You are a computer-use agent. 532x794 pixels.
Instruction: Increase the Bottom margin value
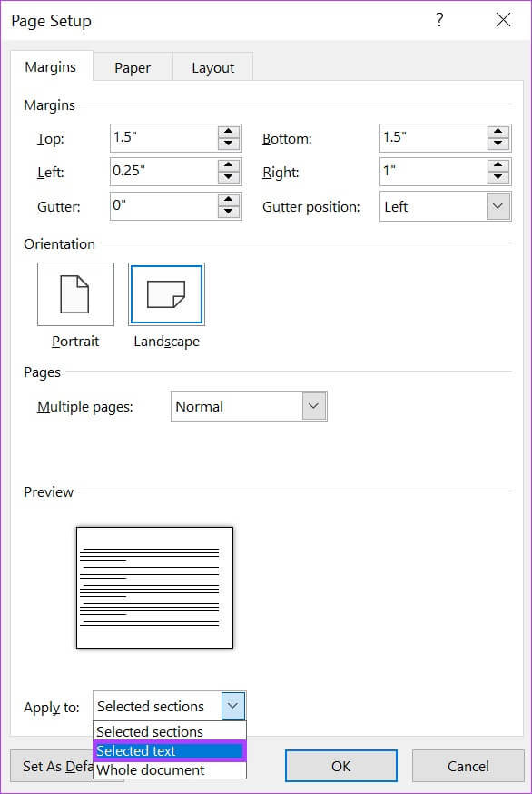(498, 132)
